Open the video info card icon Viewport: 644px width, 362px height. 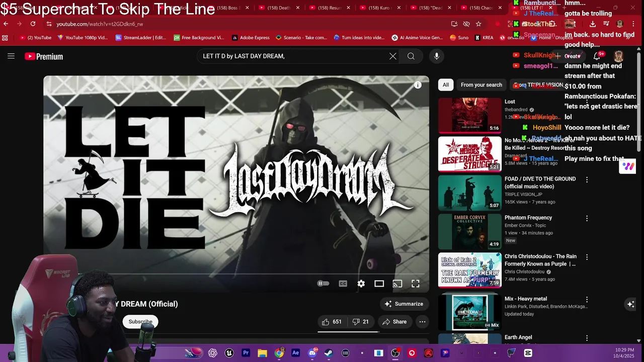click(x=418, y=85)
